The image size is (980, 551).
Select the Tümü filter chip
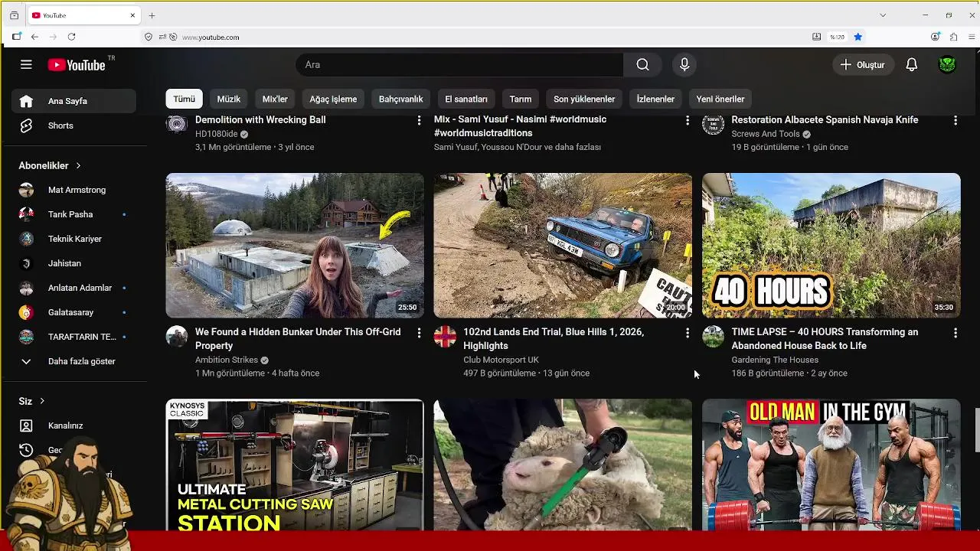pyautogui.click(x=184, y=99)
